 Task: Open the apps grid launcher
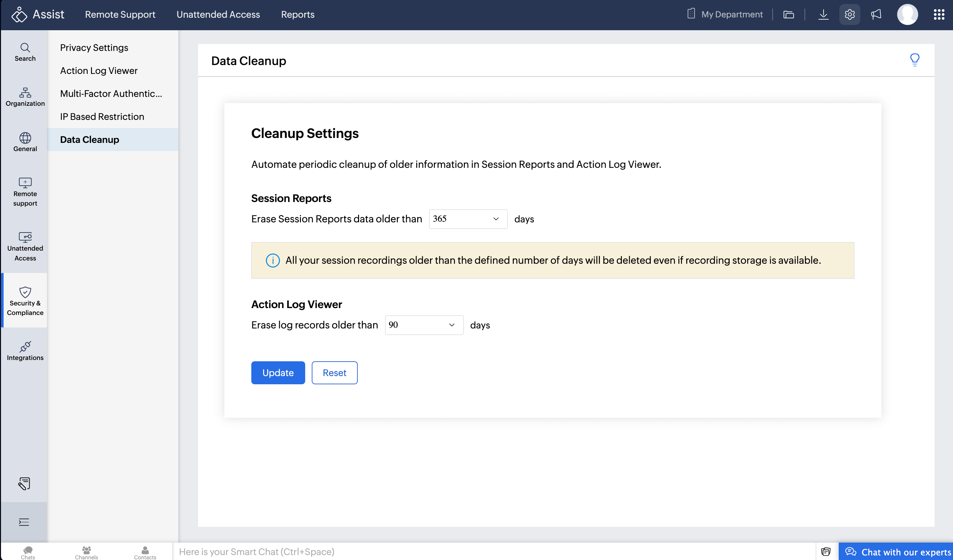(x=939, y=14)
